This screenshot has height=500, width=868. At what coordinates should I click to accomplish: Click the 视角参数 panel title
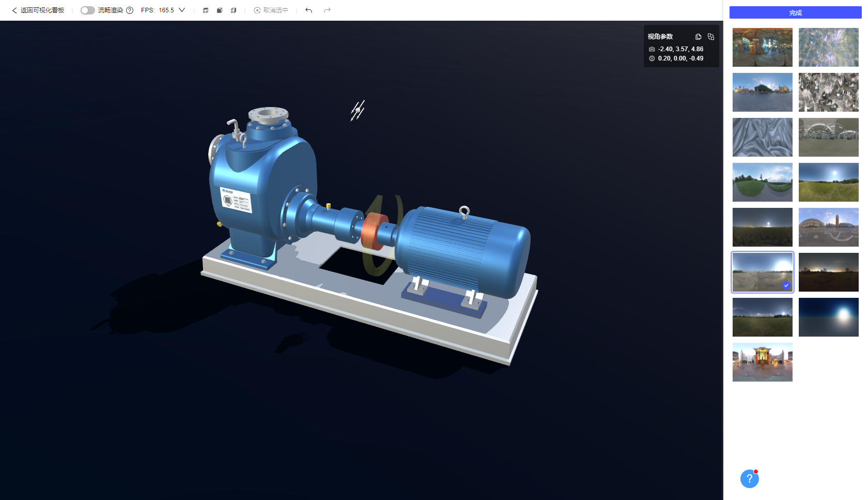click(x=660, y=37)
